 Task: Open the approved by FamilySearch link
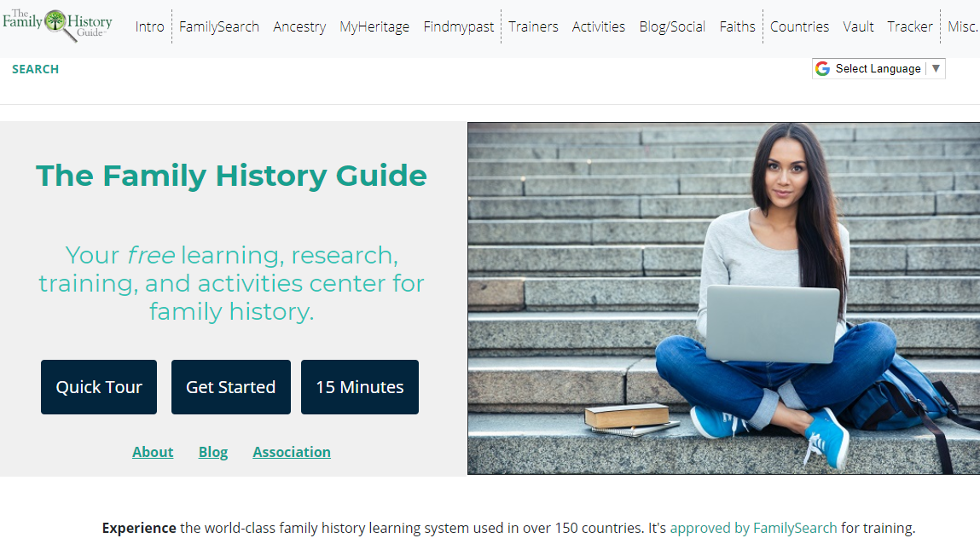pyautogui.click(x=753, y=529)
